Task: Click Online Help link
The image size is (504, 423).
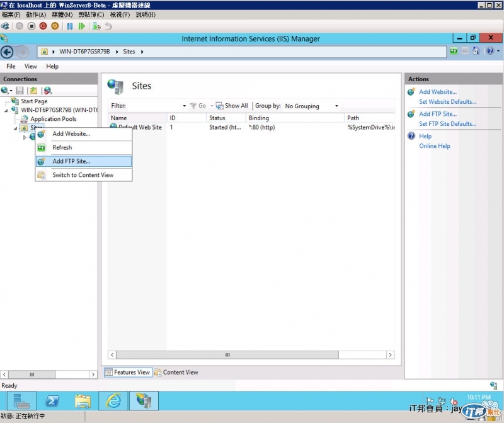Action: (x=435, y=146)
